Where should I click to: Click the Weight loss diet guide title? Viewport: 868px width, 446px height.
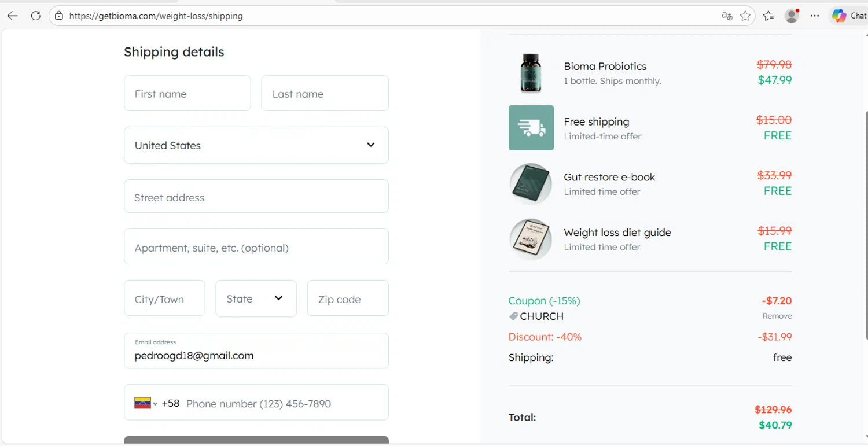point(617,233)
